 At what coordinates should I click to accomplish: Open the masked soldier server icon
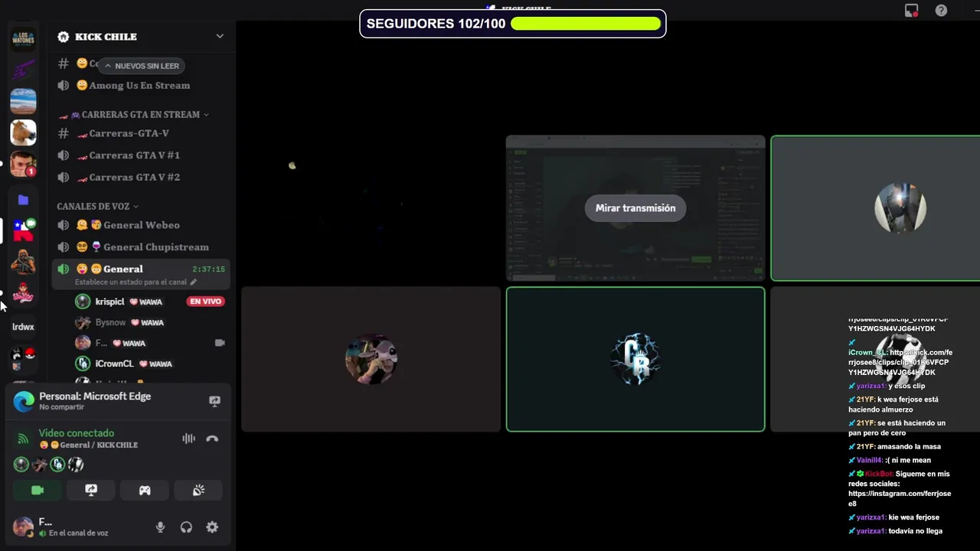coord(23,262)
